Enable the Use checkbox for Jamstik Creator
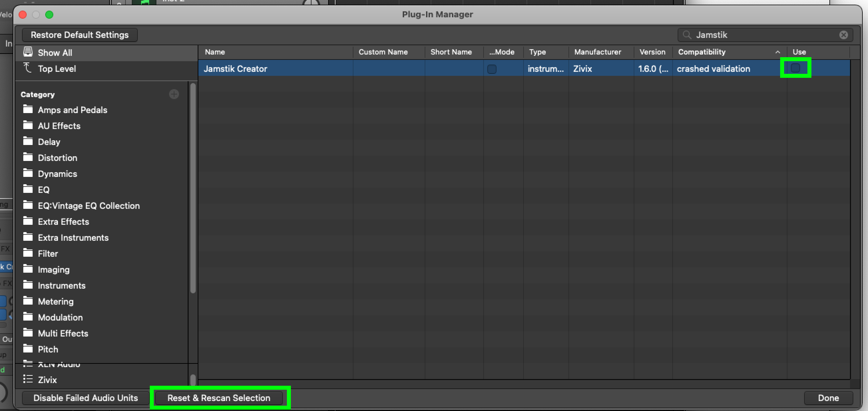The image size is (868, 411). click(795, 68)
